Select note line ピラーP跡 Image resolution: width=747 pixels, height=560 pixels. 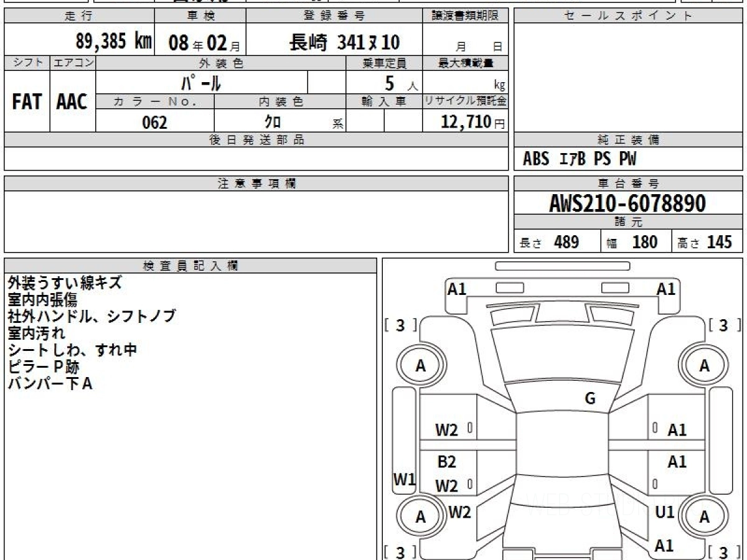point(44,366)
